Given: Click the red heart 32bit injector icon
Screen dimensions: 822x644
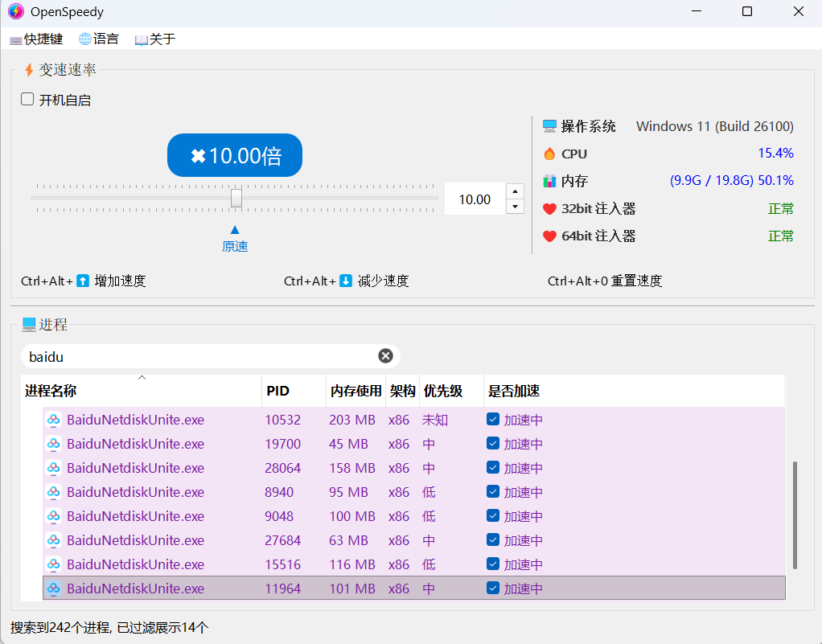Looking at the screenshot, I should [549, 209].
